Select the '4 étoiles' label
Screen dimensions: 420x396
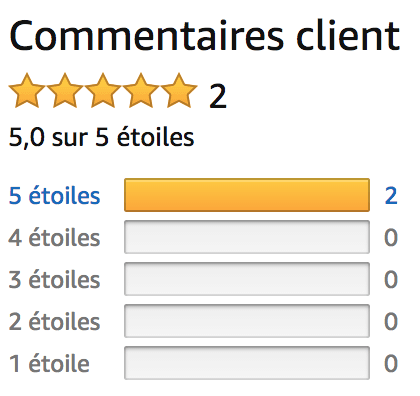(54, 237)
